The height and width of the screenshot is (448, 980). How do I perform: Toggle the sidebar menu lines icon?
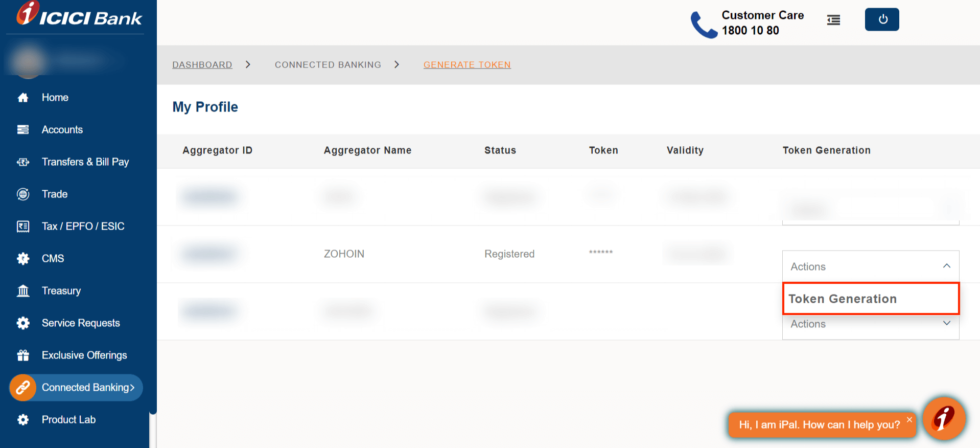click(x=834, y=20)
